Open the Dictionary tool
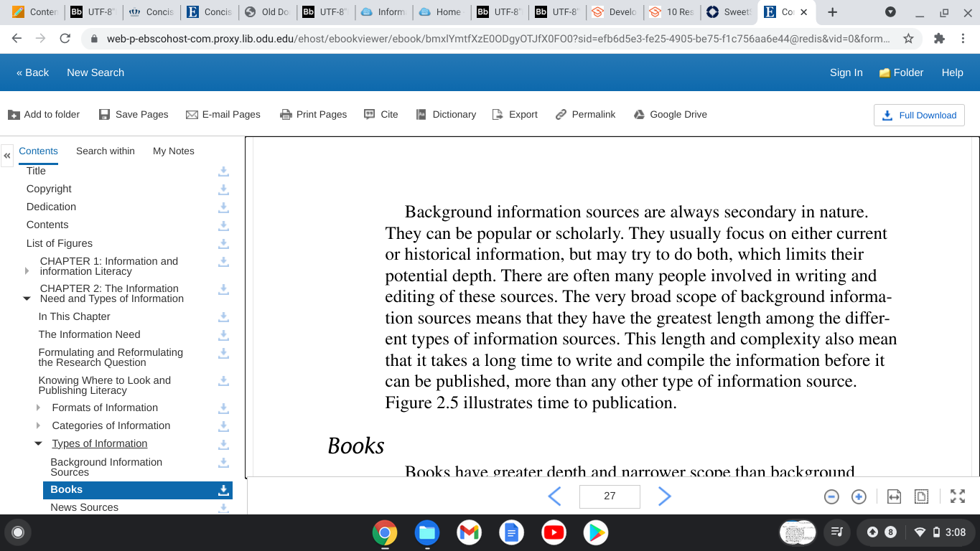980x551 pixels. 446,114
